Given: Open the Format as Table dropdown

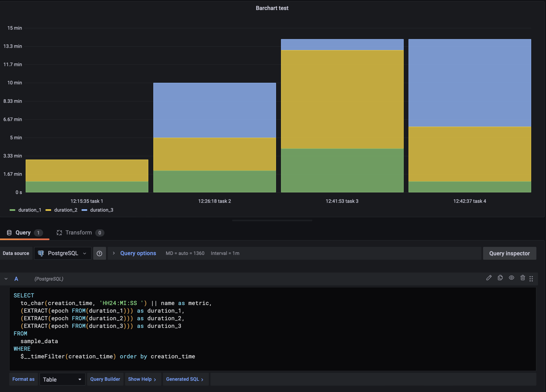Looking at the screenshot, I should pyautogui.click(x=62, y=379).
